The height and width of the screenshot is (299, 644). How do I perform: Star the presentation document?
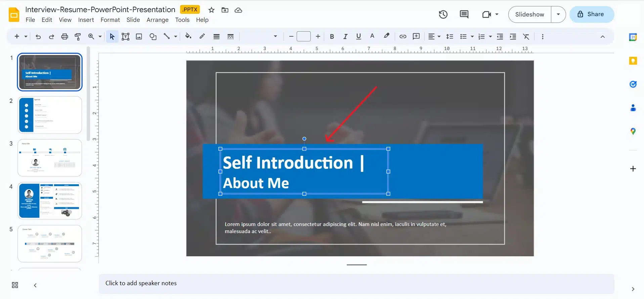[x=211, y=10]
